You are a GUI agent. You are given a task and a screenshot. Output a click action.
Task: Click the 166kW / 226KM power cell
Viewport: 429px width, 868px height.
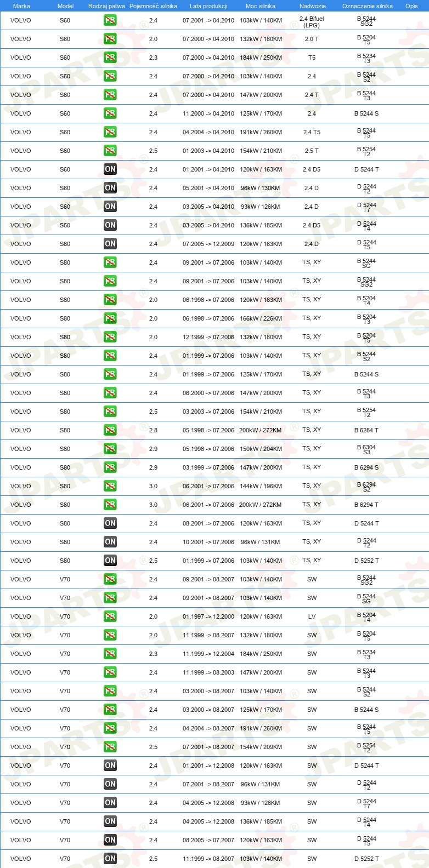[x=261, y=318]
